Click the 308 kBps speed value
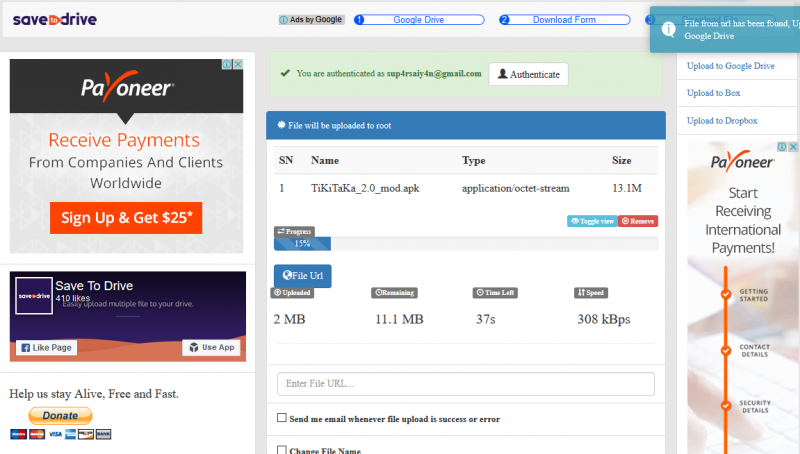Image resolution: width=800 pixels, height=454 pixels. [604, 319]
